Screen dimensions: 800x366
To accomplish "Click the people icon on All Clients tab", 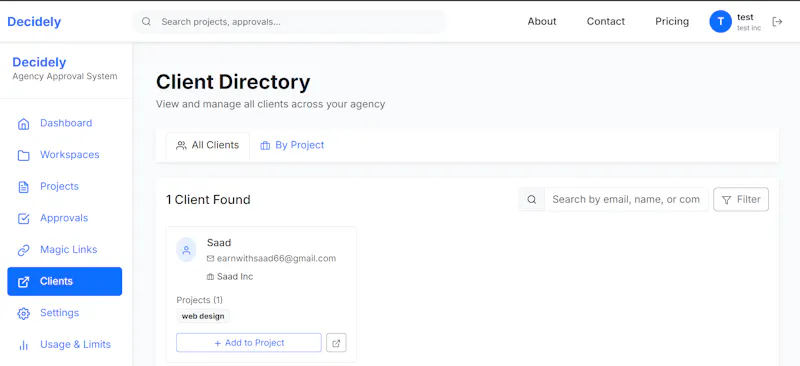I will (x=181, y=145).
